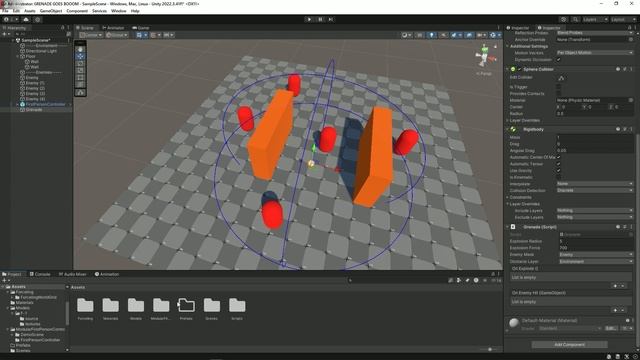Open the global search magnifier icon
The width and height of the screenshot is (640, 360).
tap(575, 19)
